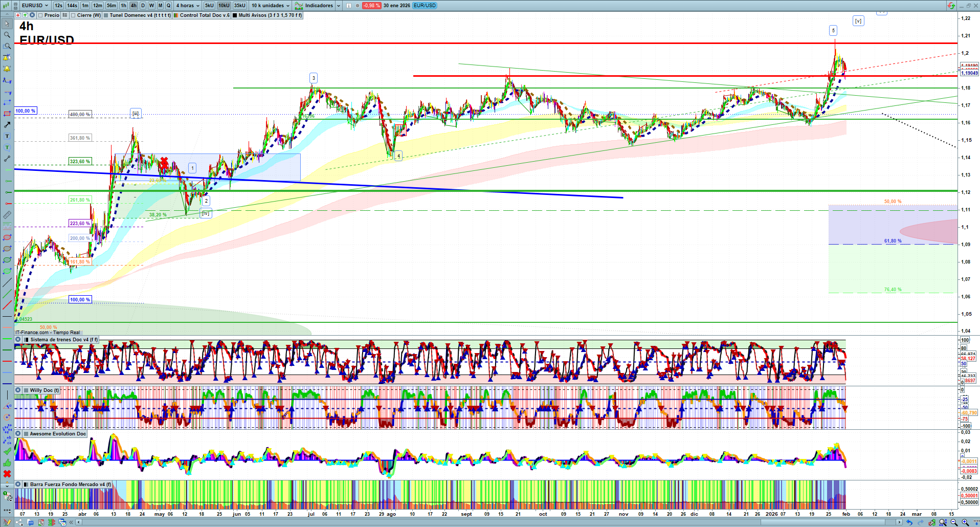
Task: Open the 10 k unidades dropdown
Action: click(271, 6)
